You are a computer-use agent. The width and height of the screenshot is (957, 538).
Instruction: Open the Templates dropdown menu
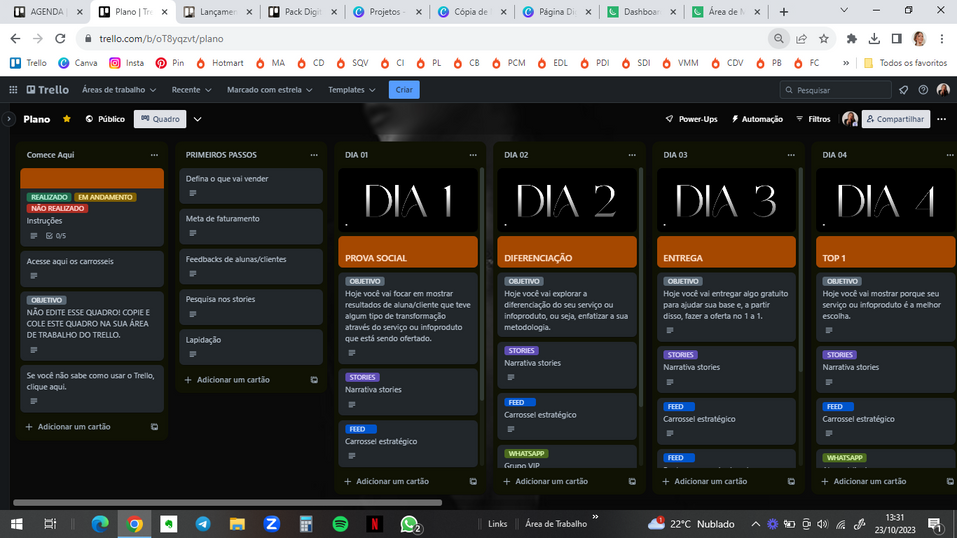point(351,90)
